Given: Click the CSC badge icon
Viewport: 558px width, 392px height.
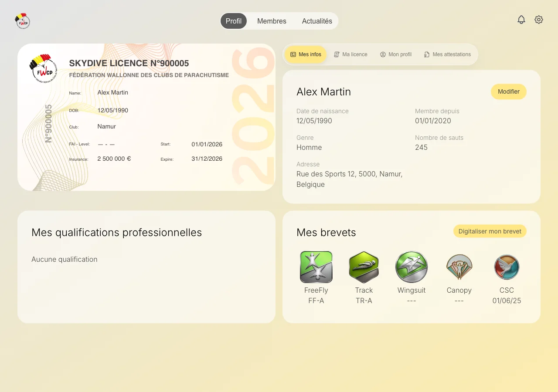Looking at the screenshot, I should [x=507, y=267].
